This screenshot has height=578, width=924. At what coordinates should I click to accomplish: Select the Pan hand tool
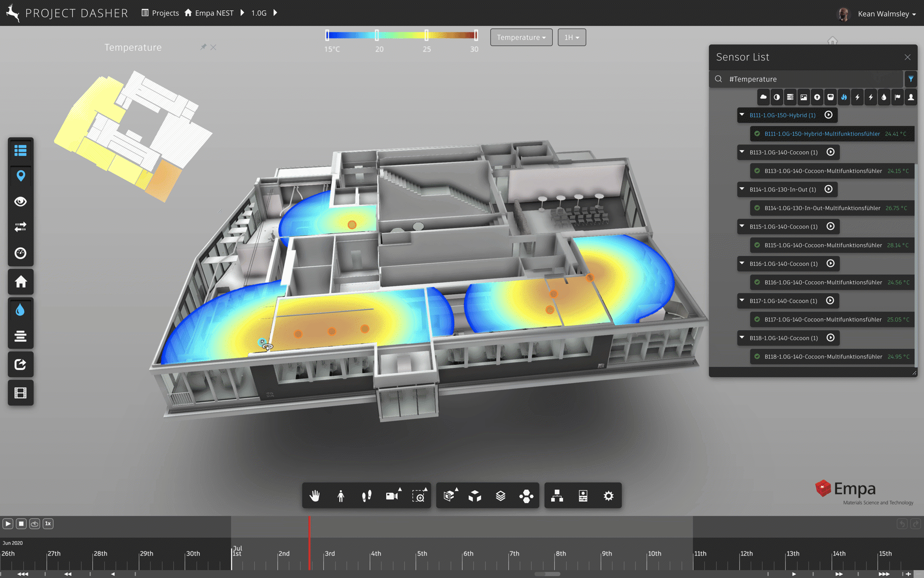tap(315, 496)
